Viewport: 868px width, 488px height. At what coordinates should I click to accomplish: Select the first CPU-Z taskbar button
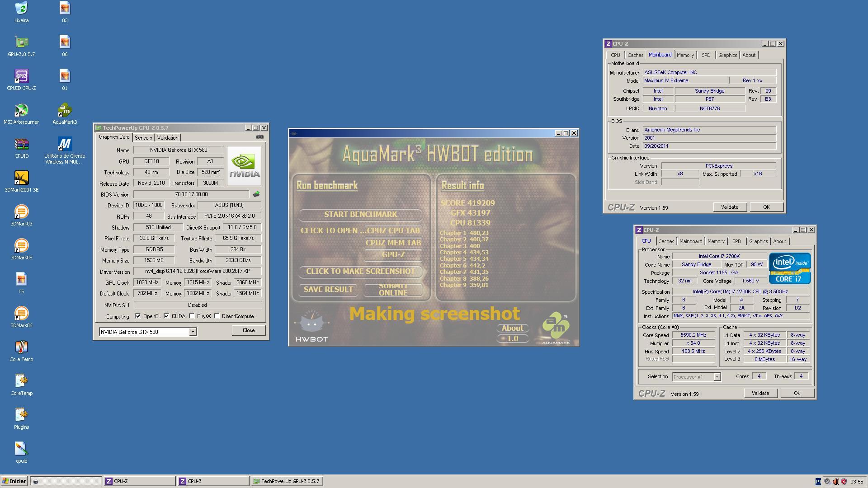[139, 481]
